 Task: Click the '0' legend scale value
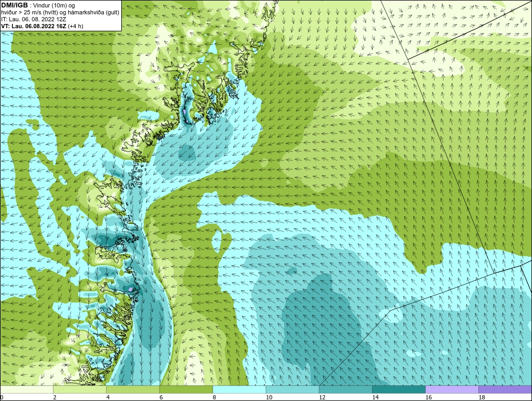(2, 397)
